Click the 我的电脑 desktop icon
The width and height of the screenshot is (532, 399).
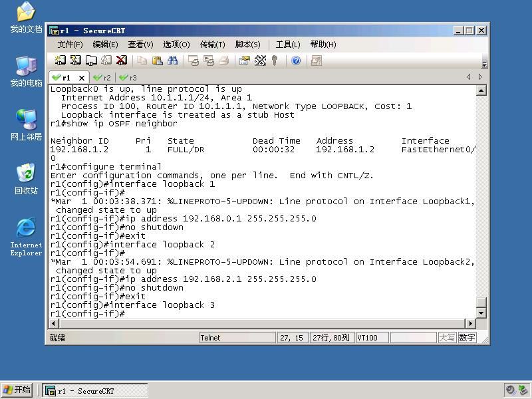tap(26, 72)
